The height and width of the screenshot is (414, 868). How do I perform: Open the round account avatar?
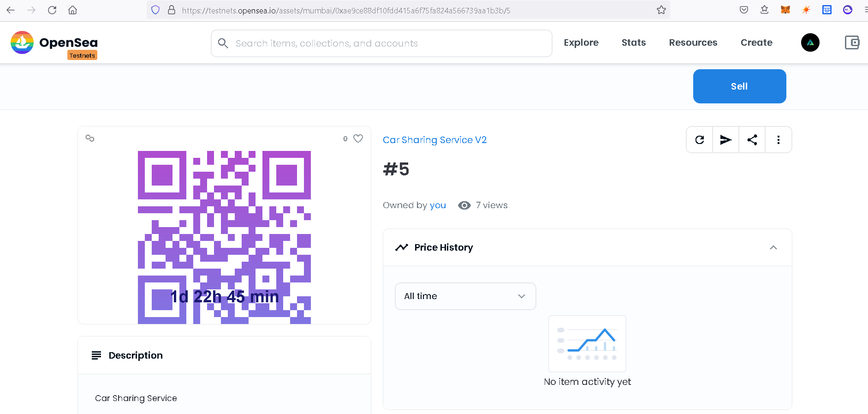pos(810,42)
